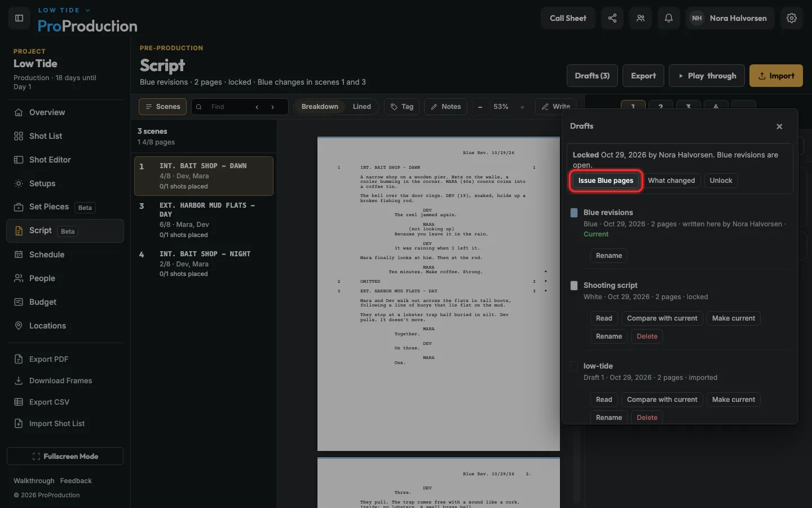Viewport: 812px width, 508px height.
Task: Open the team members icon
Action: (x=641, y=18)
